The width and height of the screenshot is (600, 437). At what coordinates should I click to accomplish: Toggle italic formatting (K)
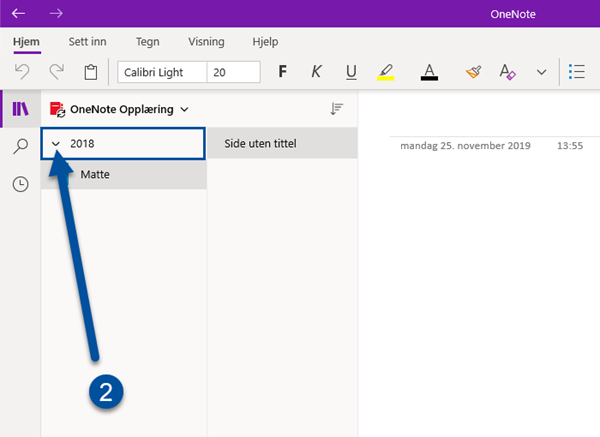pos(316,72)
